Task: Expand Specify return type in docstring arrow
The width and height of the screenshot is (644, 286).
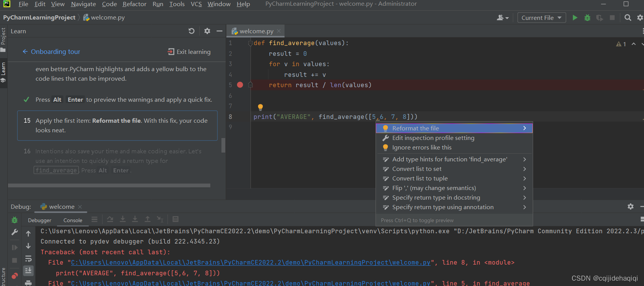Action: pos(525,197)
